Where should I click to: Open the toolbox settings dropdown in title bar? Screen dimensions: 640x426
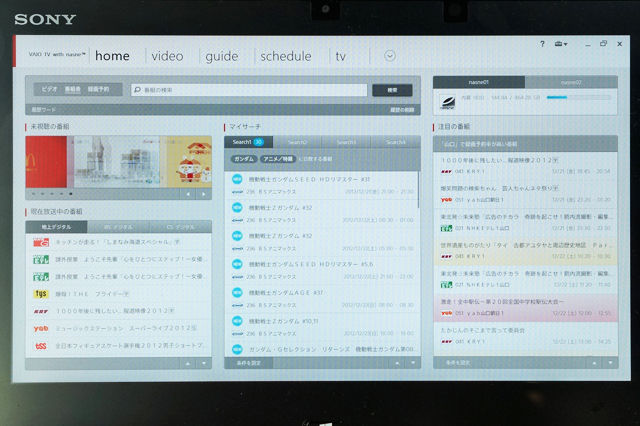coord(561,44)
